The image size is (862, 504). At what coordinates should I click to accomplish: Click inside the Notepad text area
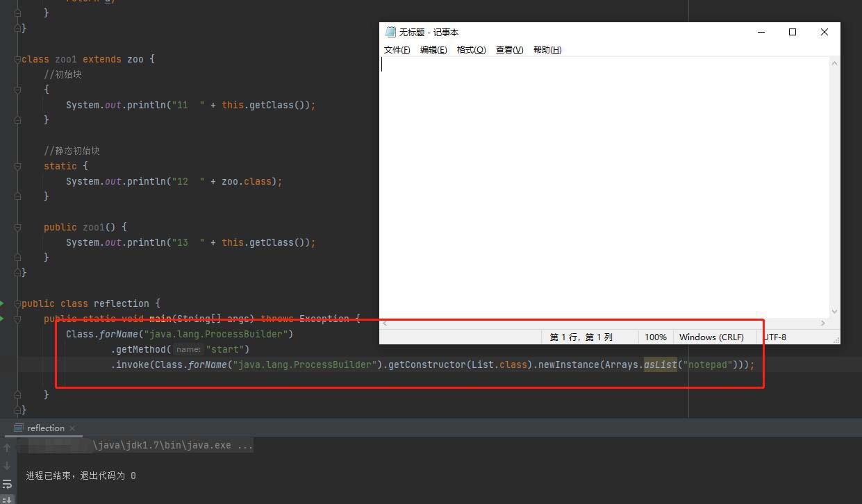point(604,187)
